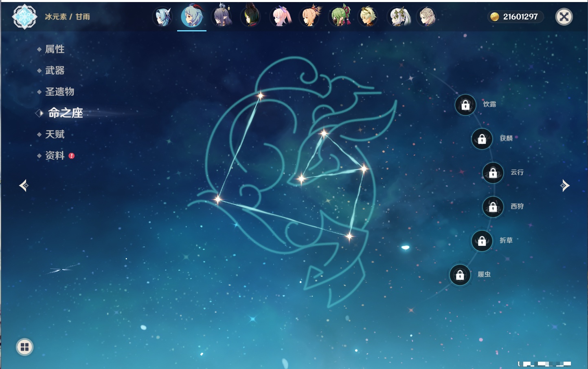Screen dimensions: 588x369
Task: Click the Mora balance 21601297
Action: [520, 17]
